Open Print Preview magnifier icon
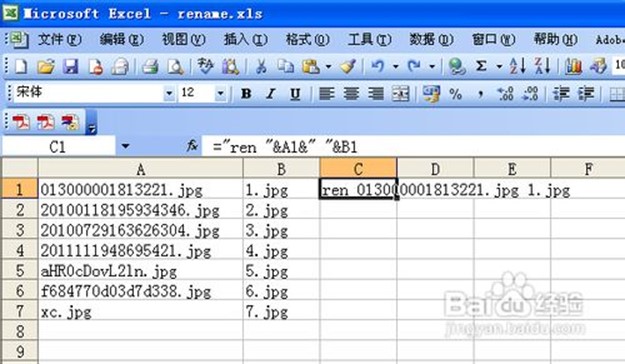Viewport: 625px width, 364px height. pos(175,66)
